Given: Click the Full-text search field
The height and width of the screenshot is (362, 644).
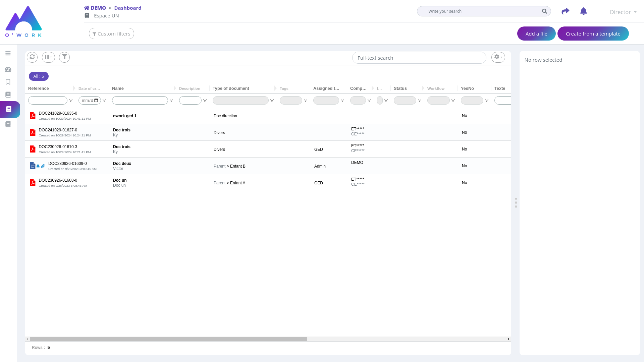Looking at the screenshot, I should point(419,58).
